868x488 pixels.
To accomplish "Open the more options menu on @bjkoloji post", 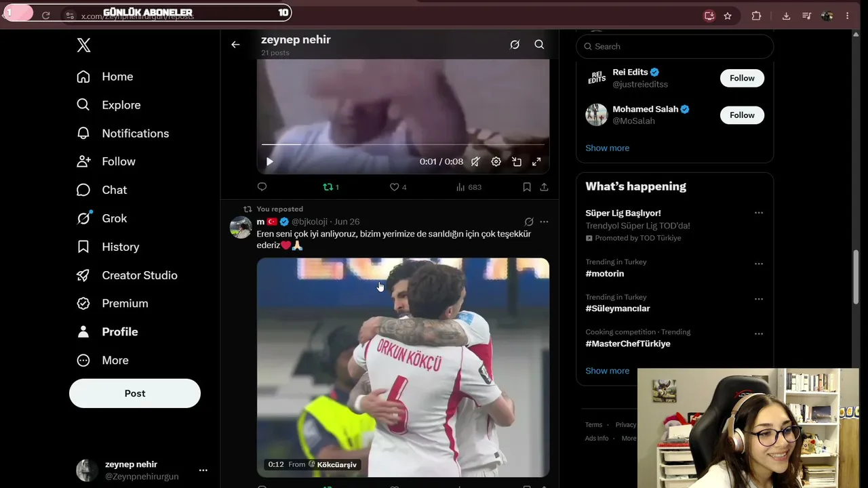I will (x=544, y=222).
